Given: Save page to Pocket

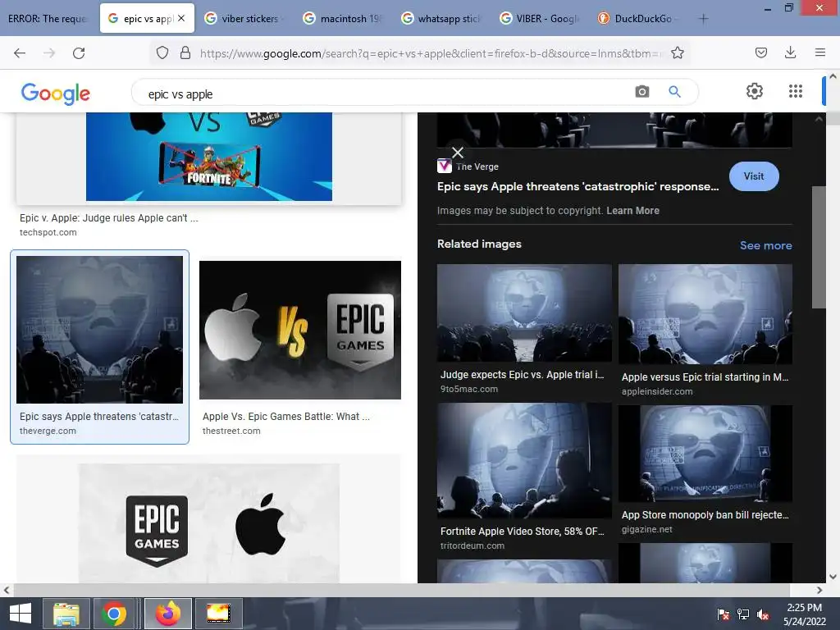Looking at the screenshot, I should click(760, 52).
